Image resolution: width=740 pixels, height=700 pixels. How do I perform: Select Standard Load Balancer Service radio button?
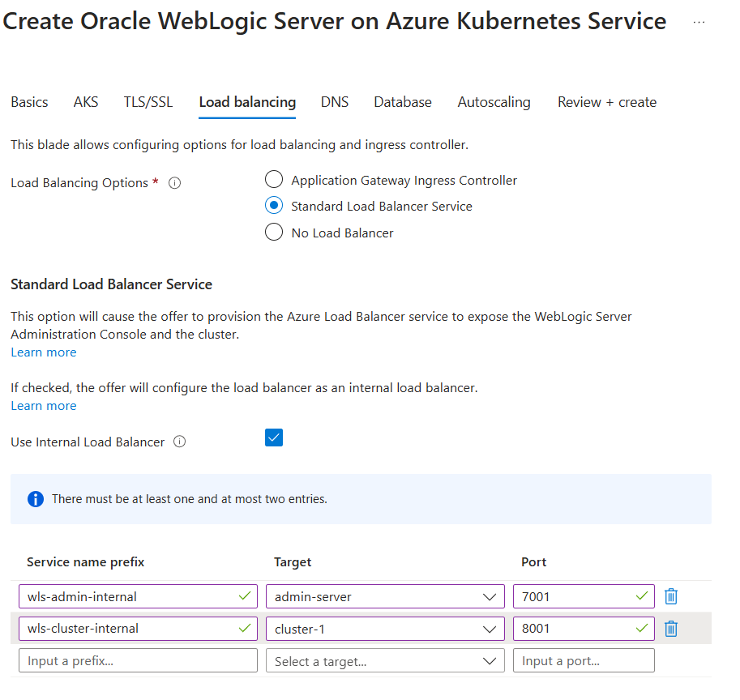274,206
